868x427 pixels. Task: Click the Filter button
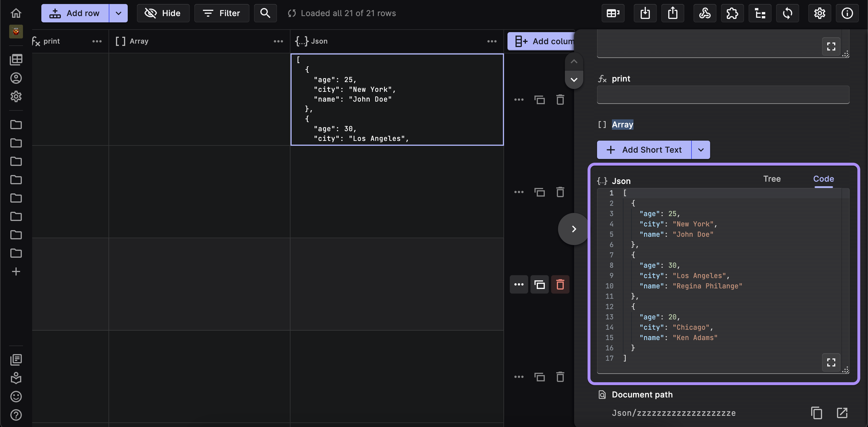click(221, 13)
